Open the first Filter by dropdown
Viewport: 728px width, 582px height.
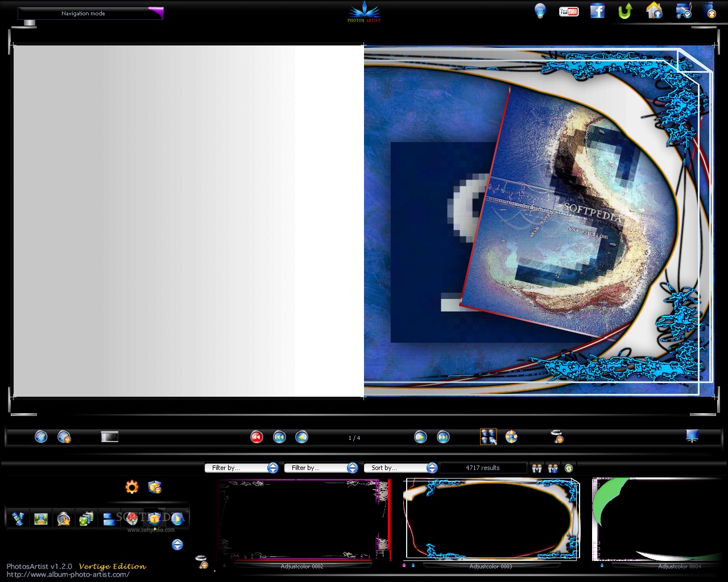(x=241, y=468)
